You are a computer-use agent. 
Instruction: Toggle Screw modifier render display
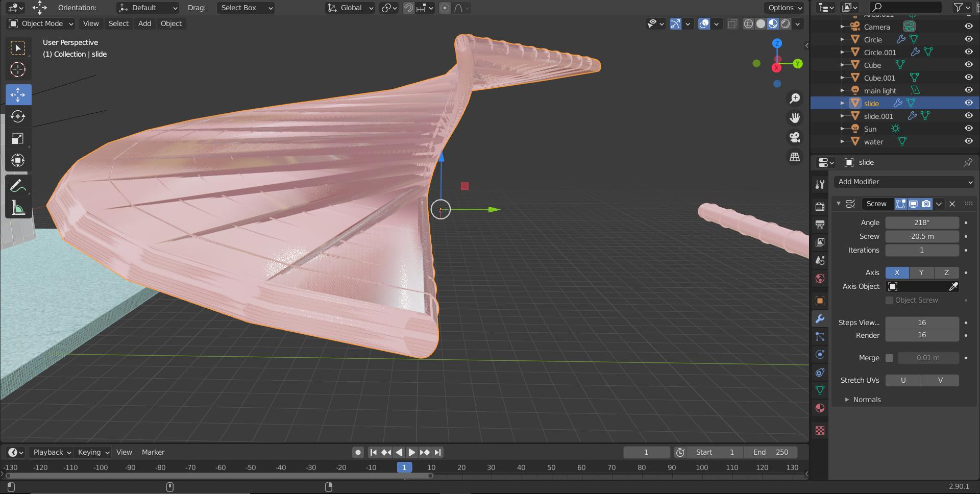926,204
